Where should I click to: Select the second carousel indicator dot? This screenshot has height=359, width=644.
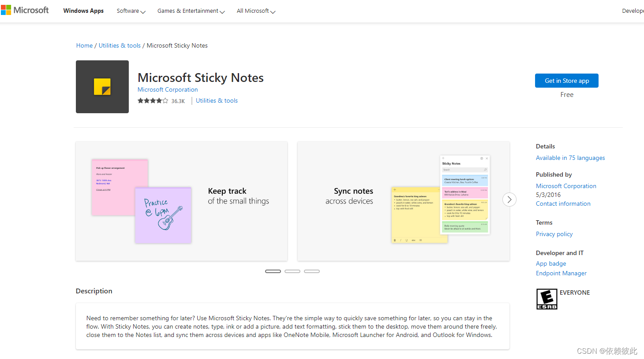point(292,271)
